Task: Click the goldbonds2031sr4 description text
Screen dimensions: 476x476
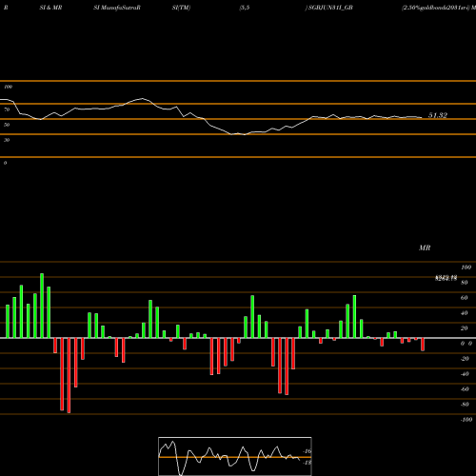Action: [435, 8]
